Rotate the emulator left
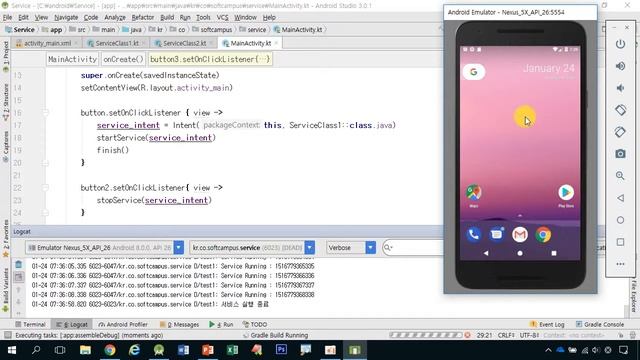Viewport: 640px width, 360px height. (620, 110)
